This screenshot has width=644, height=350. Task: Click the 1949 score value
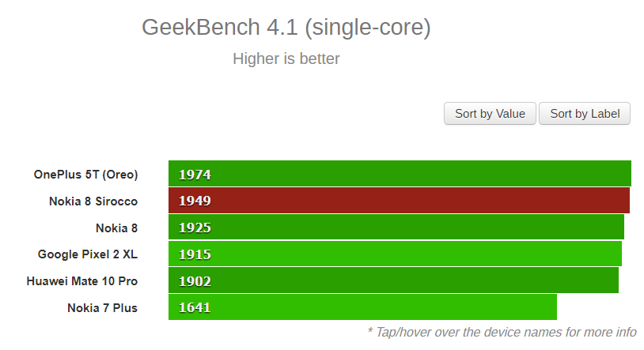[x=195, y=201]
